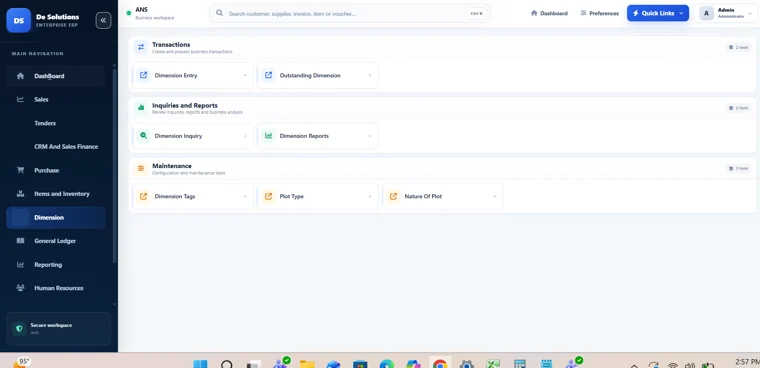
Task: Click the Maintenance section heading
Action: [172, 166]
